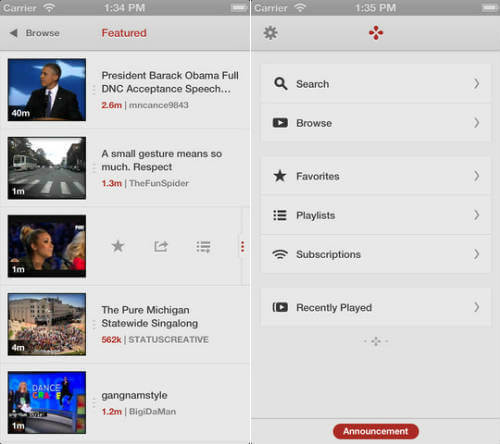Tap the Recently Played icon

(x=280, y=307)
